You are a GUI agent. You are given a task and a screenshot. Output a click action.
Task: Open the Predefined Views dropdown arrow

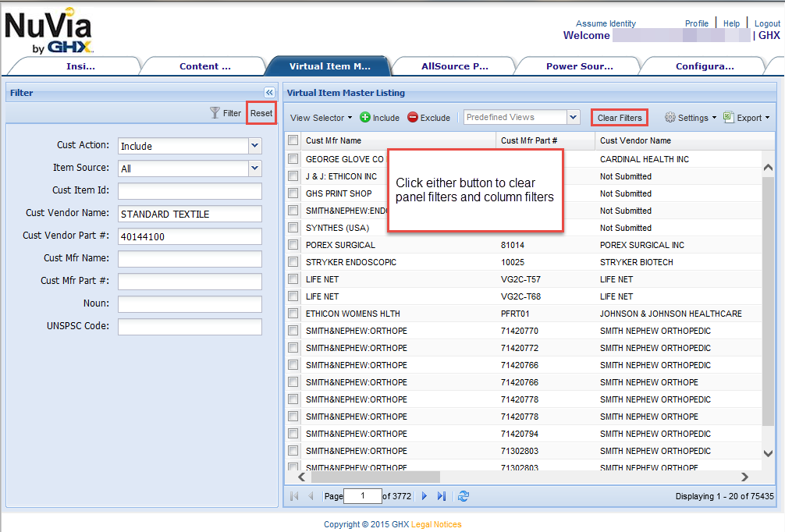pos(574,117)
